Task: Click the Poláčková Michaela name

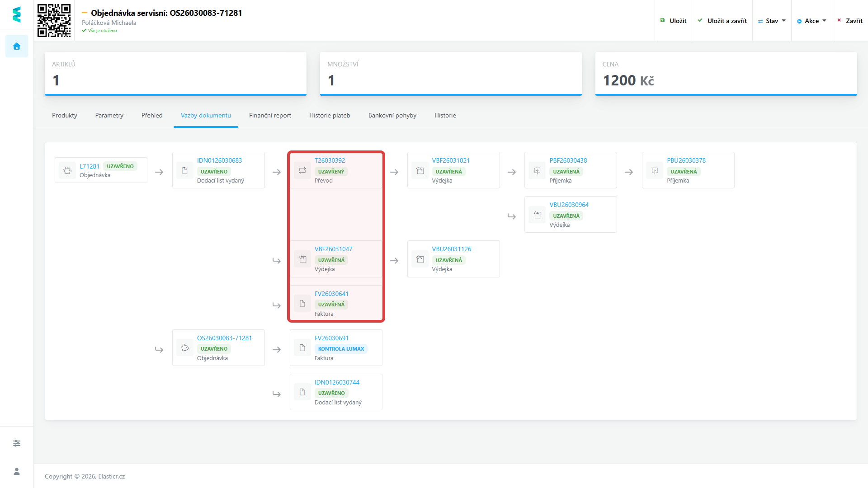Action: (109, 23)
